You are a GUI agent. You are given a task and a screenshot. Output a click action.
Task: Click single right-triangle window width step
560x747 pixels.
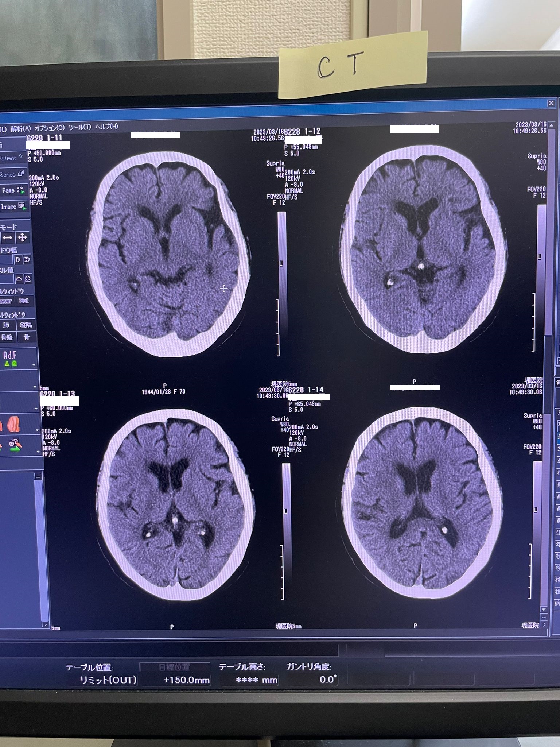point(18,260)
